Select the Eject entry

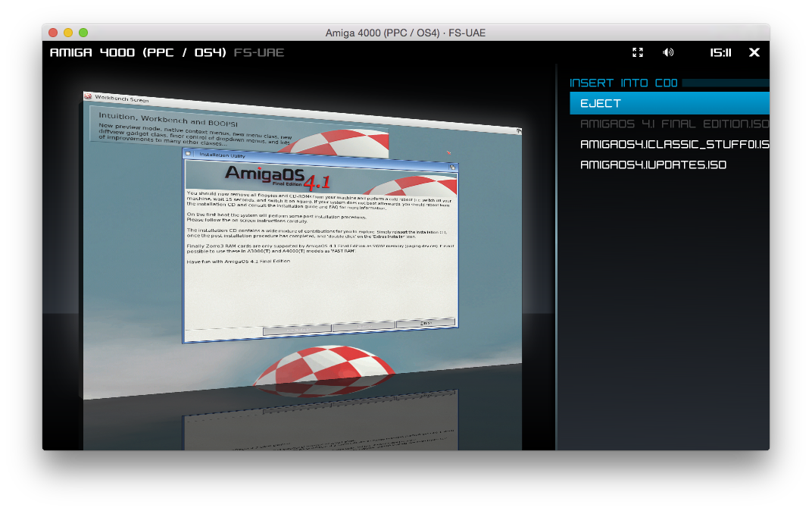pos(670,103)
